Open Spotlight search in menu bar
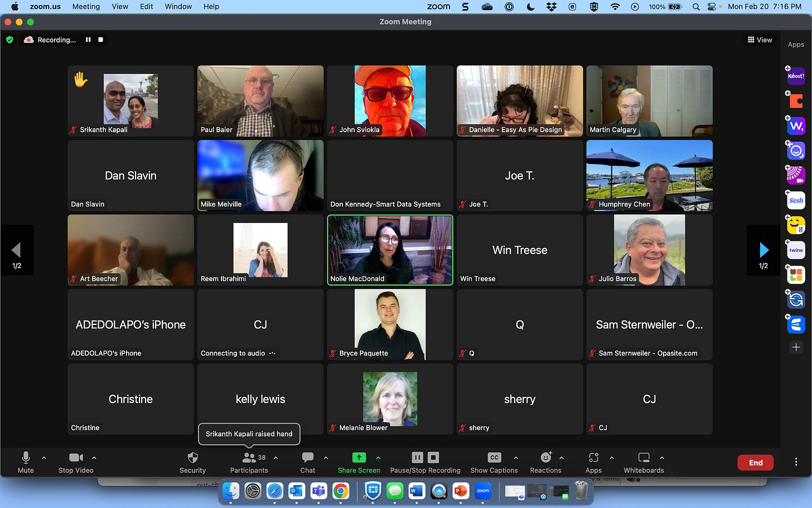The width and height of the screenshot is (812, 508). (696, 7)
